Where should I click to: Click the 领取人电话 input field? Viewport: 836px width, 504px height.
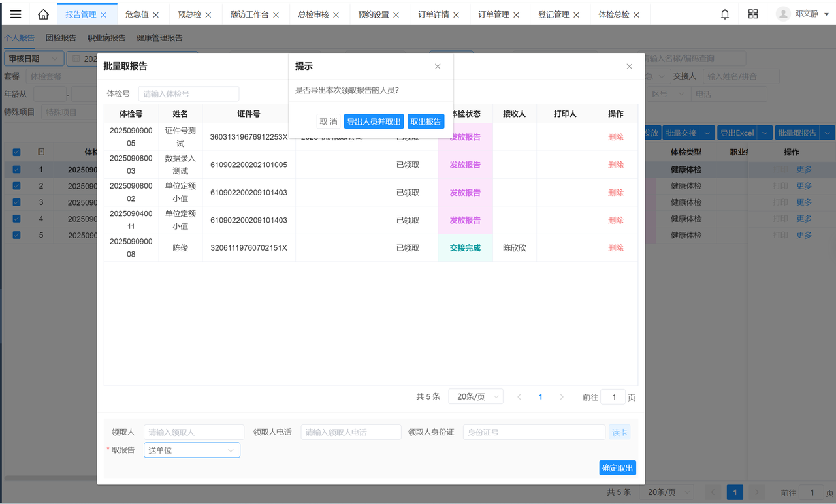(x=351, y=432)
